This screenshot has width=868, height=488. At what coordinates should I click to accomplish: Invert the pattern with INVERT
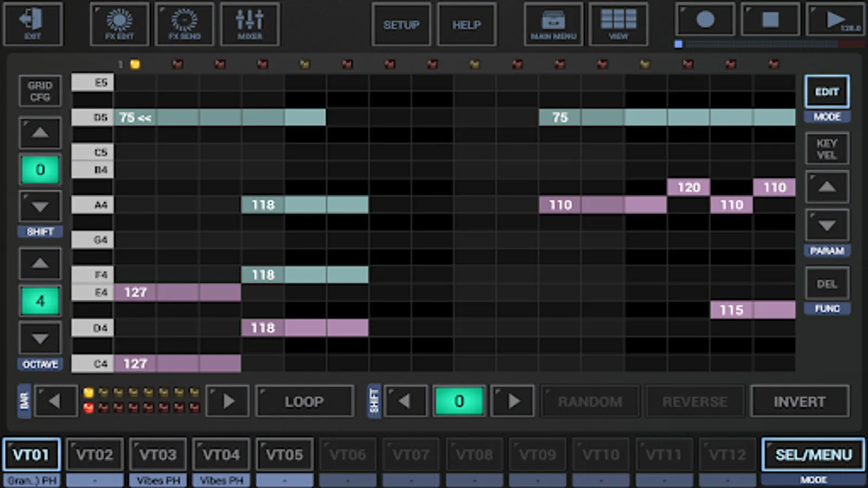click(800, 401)
